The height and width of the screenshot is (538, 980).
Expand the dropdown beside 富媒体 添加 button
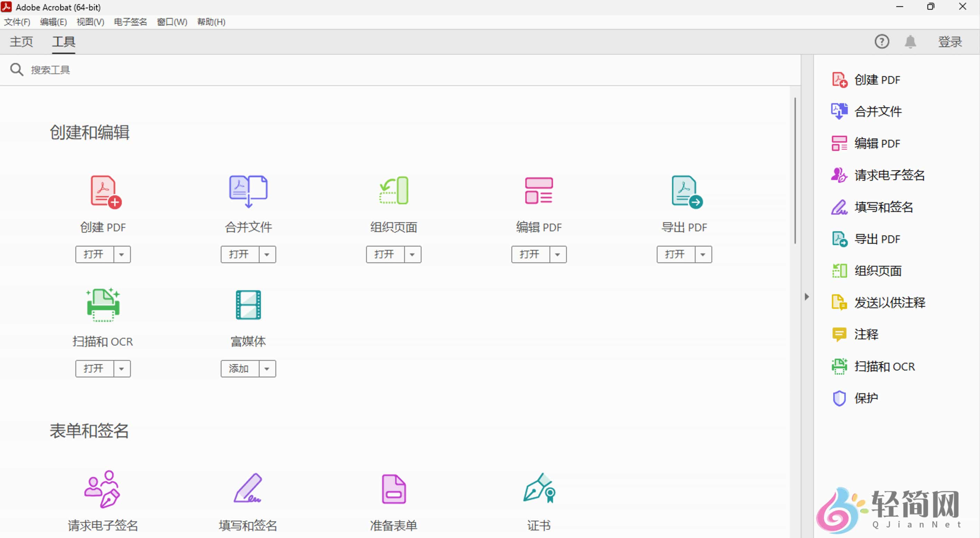click(267, 368)
